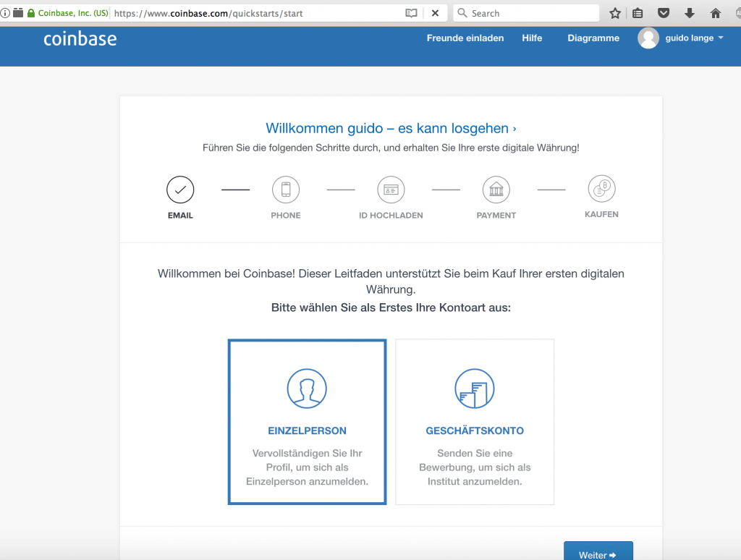Screen dimensions: 741x560
Task: Click the Coinbase, Inc. (US) identity label
Action: pyautogui.click(x=73, y=13)
